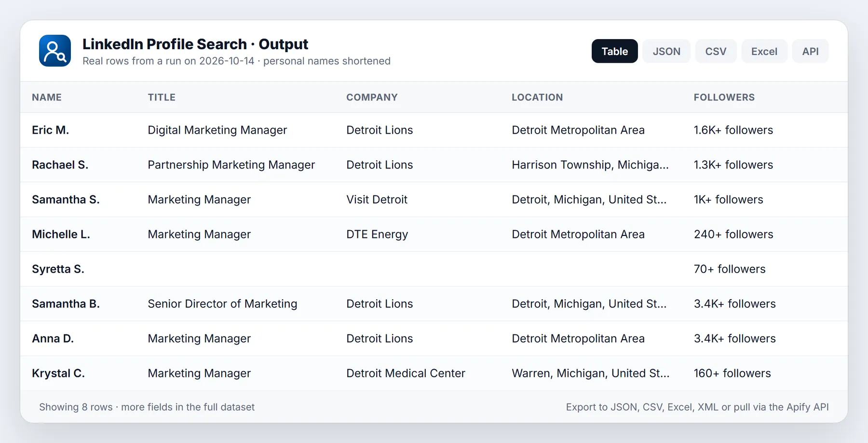Screen dimensions: 868x443
Task: Select the name cell Eric M.
Action: pyautogui.click(x=50, y=130)
